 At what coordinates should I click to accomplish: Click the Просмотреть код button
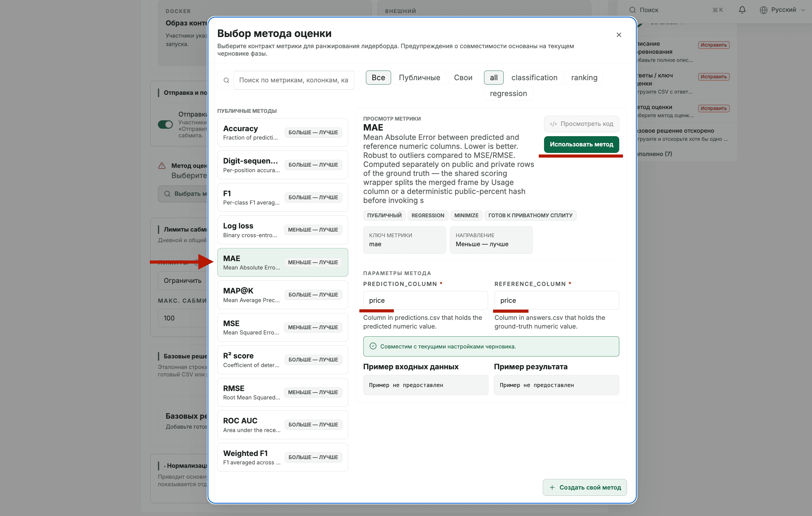581,124
